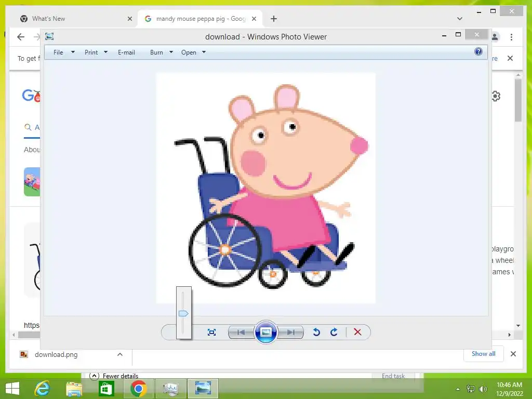532x399 pixels.
Task: Click the Mandy Mouse wheelchair image
Action: (x=265, y=188)
